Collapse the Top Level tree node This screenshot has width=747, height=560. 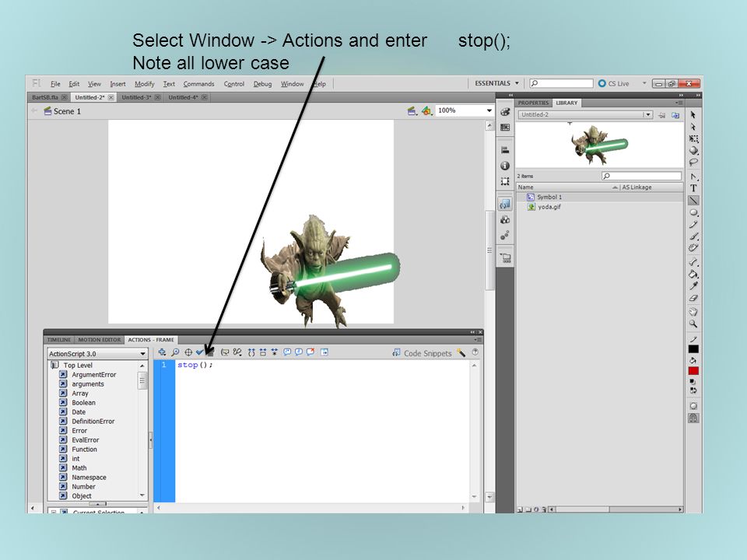coord(54,366)
